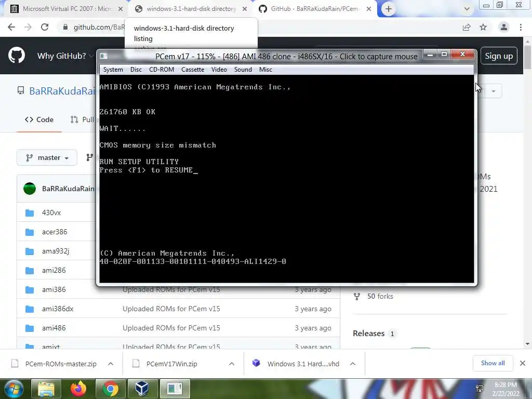Screen dimensions: 532x399
Task: Select the Pull requests tab
Action: click(82, 120)
